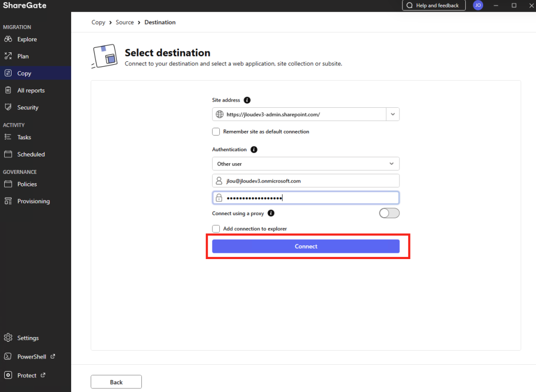
Task: Open the Security section
Action: [x=36, y=108]
